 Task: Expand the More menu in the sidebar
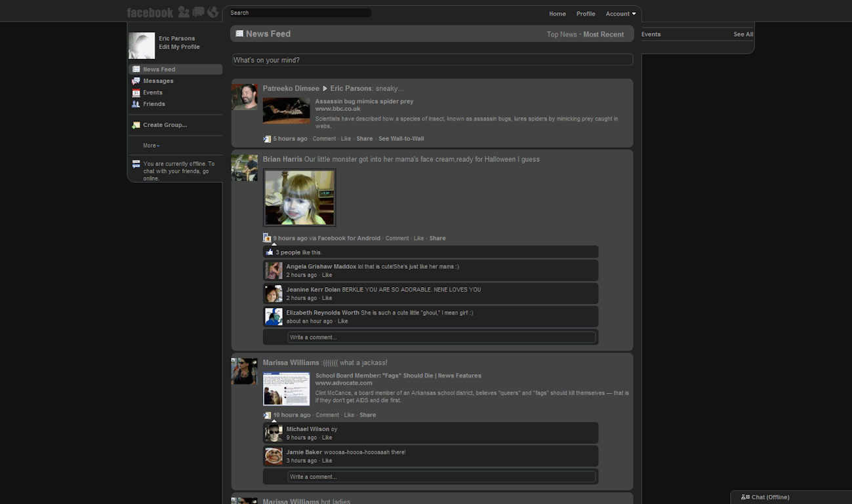150,145
